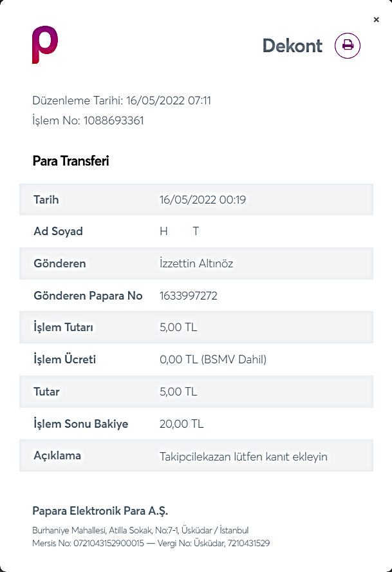Click the Para Transferi heading
Viewport: 392px width, 572px height.
pos(71,161)
